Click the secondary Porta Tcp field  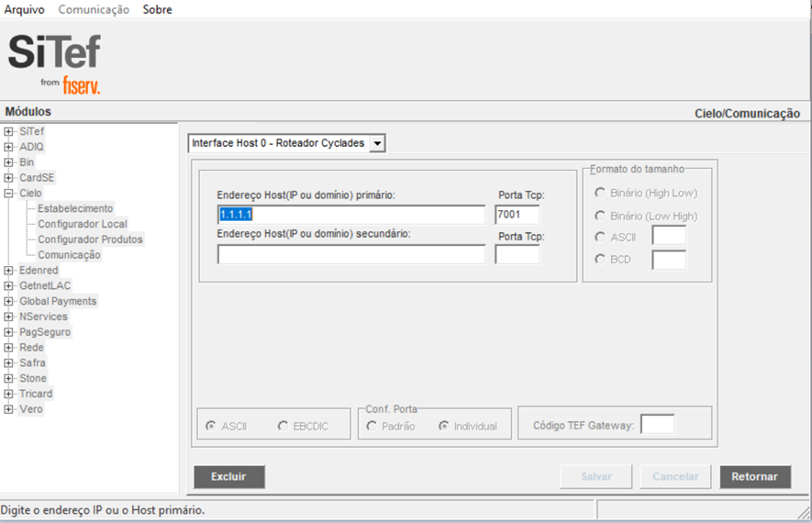point(517,254)
